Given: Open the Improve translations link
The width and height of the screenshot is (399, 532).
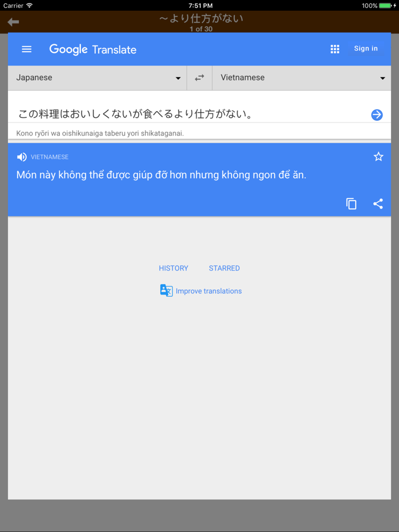Looking at the screenshot, I should tap(209, 291).
